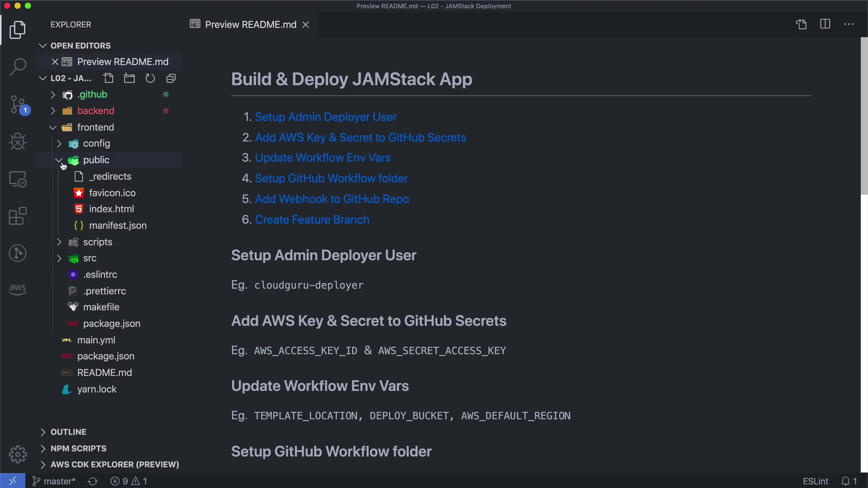Open the AWS toolkit panel
868x488 pixels.
[18, 289]
